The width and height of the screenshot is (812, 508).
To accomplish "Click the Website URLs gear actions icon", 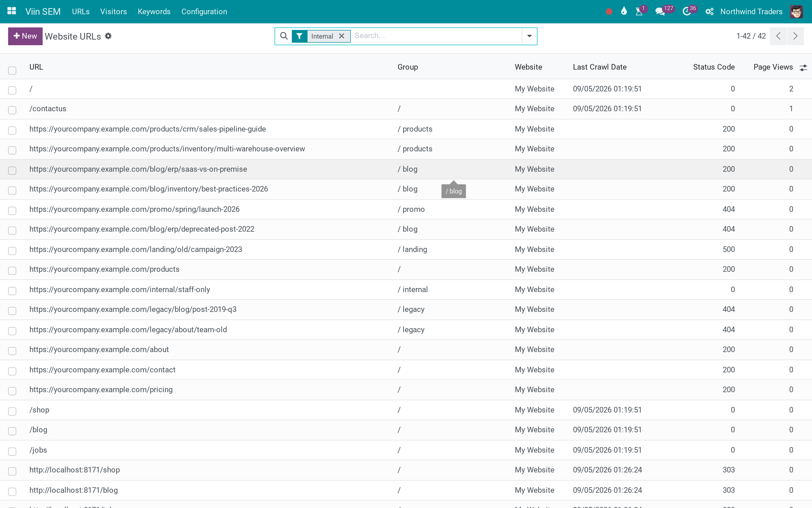I will (x=108, y=36).
